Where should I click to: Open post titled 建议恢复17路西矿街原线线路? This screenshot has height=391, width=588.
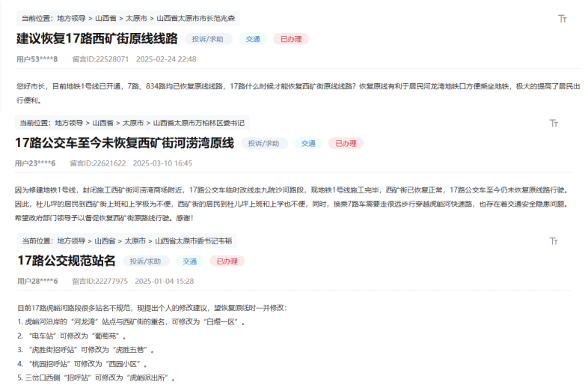click(x=97, y=39)
